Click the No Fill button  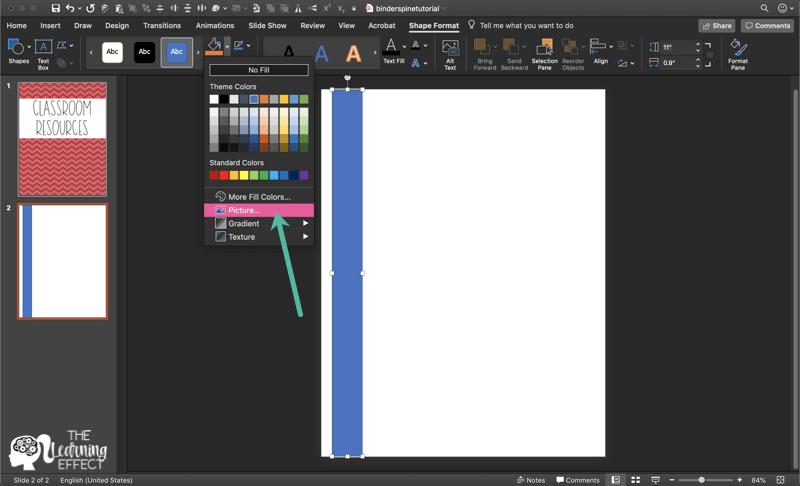click(x=259, y=70)
